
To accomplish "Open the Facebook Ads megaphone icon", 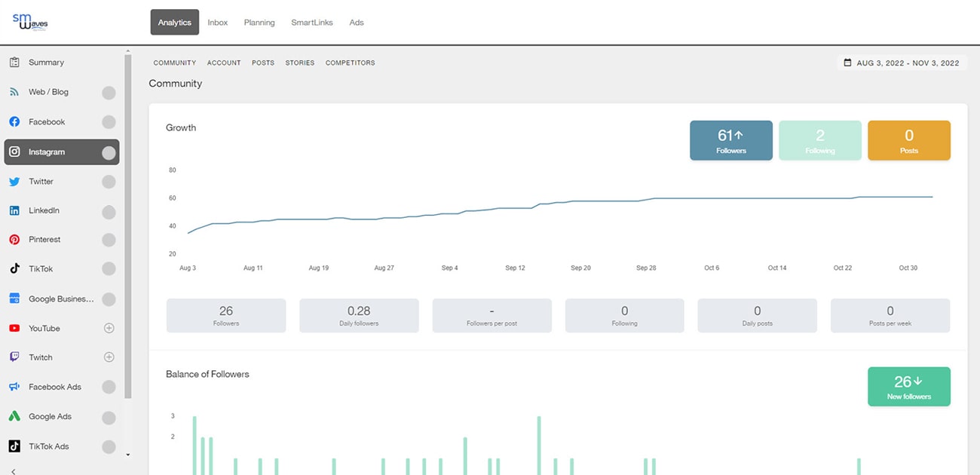I will [x=14, y=387].
